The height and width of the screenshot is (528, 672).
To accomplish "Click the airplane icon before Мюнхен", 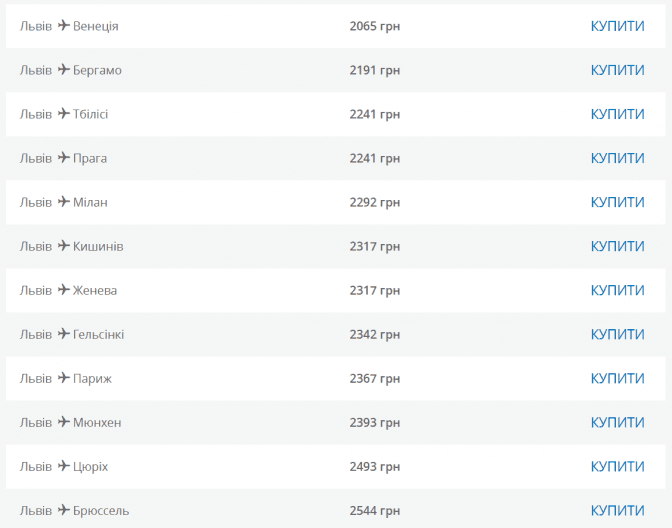I will pyautogui.click(x=63, y=422).
